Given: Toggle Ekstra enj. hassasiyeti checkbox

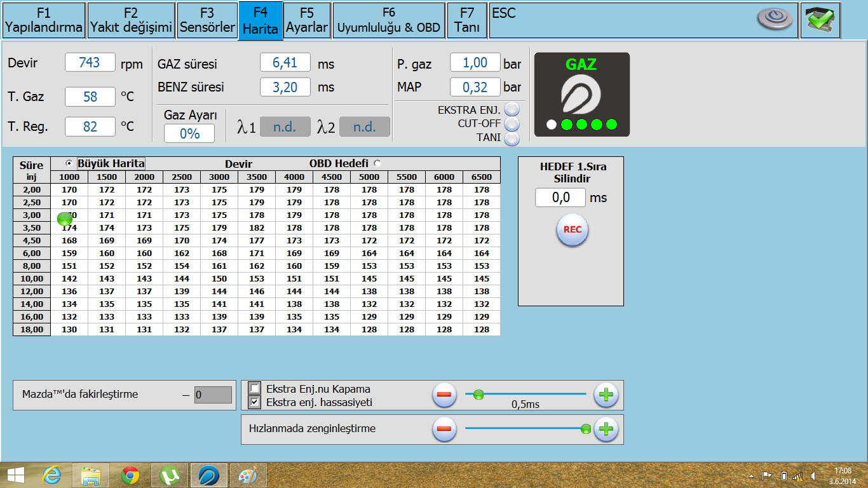Looking at the screenshot, I should point(255,402).
